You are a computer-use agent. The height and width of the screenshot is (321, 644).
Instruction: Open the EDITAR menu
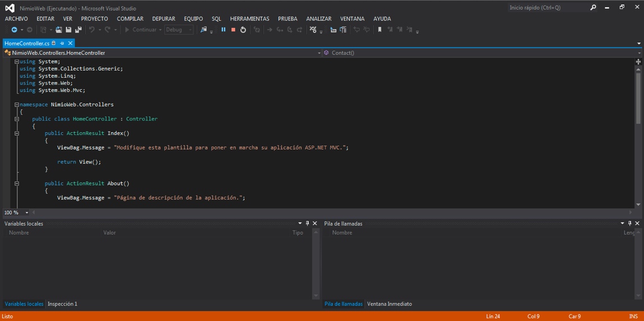click(x=45, y=19)
